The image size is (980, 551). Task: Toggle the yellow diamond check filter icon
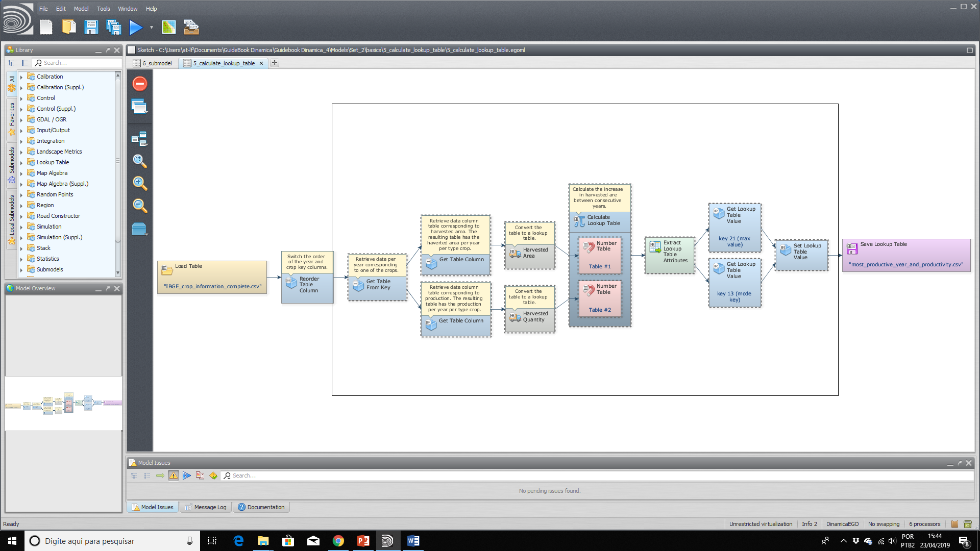click(213, 475)
